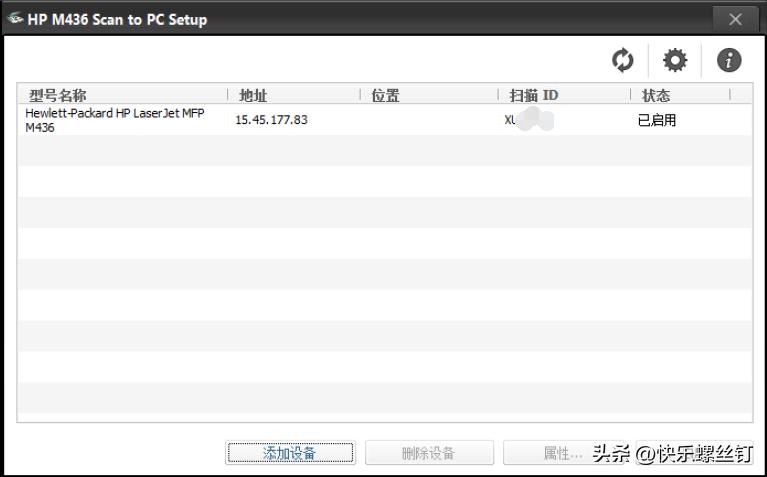Open settings via the gear icon
767x477 pixels.
pyautogui.click(x=676, y=61)
